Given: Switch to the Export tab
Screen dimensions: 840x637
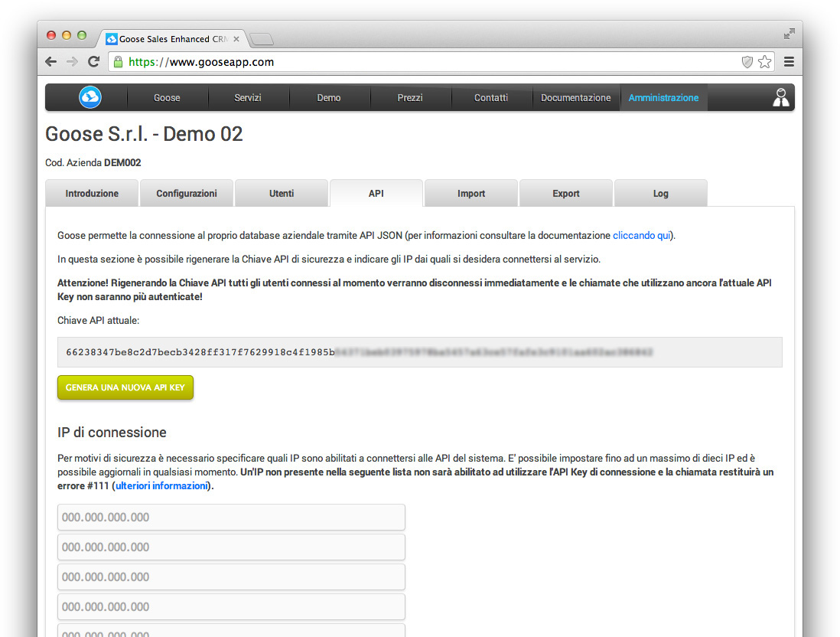Looking at the screenshot, I should 565,193.
